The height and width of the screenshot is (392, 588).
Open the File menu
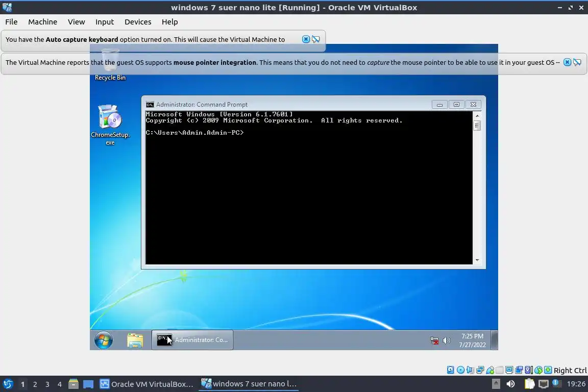point(11,22)
